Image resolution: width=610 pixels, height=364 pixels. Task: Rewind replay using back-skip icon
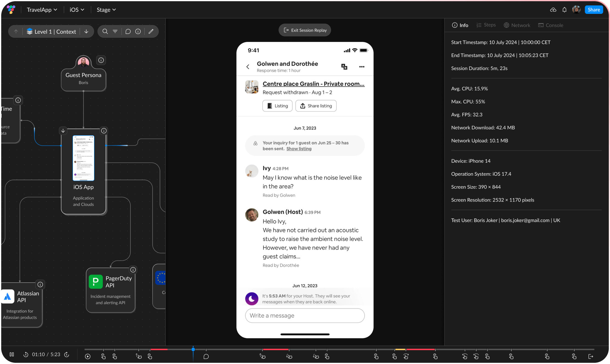(26, 354)
